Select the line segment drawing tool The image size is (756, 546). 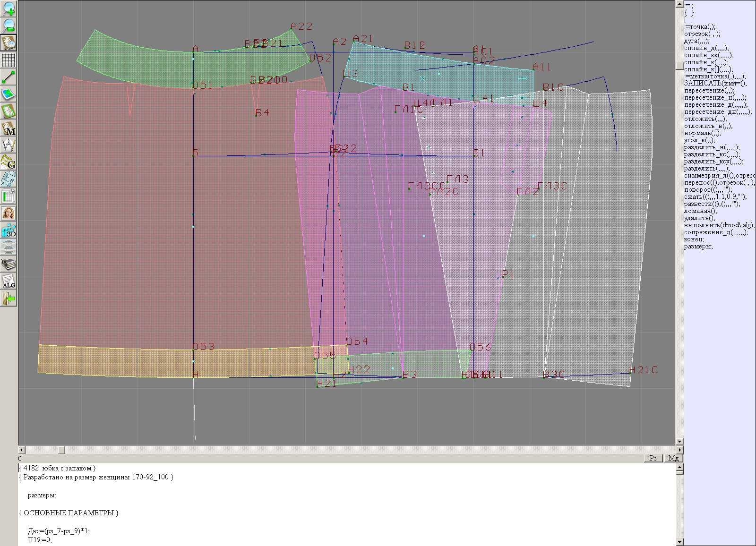9,77
